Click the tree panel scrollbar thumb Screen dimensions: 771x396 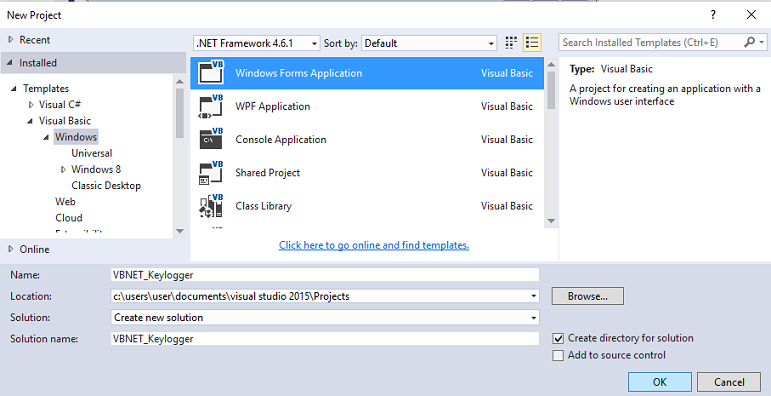(179, 113)
